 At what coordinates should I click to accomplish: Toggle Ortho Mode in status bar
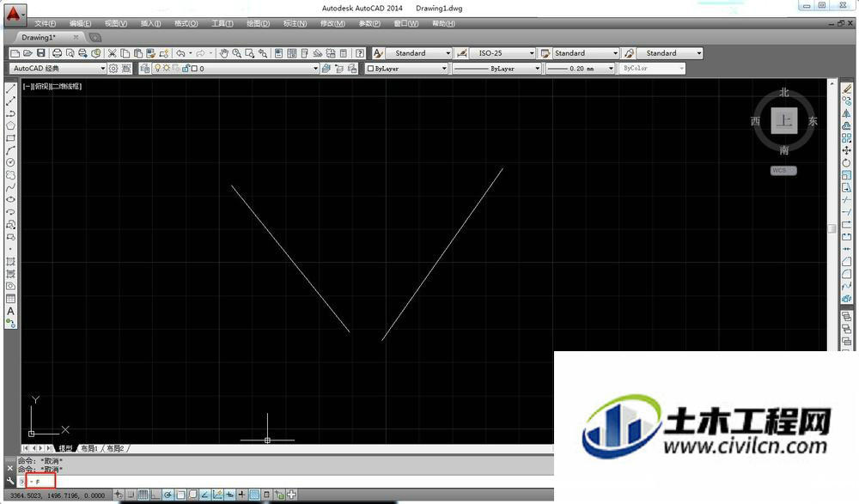[x=155, y=495]
